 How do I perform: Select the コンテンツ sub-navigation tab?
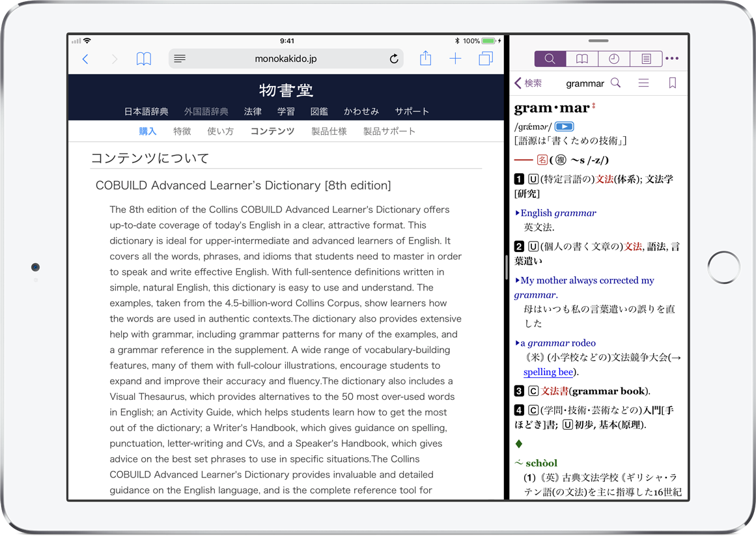(272, 131)
